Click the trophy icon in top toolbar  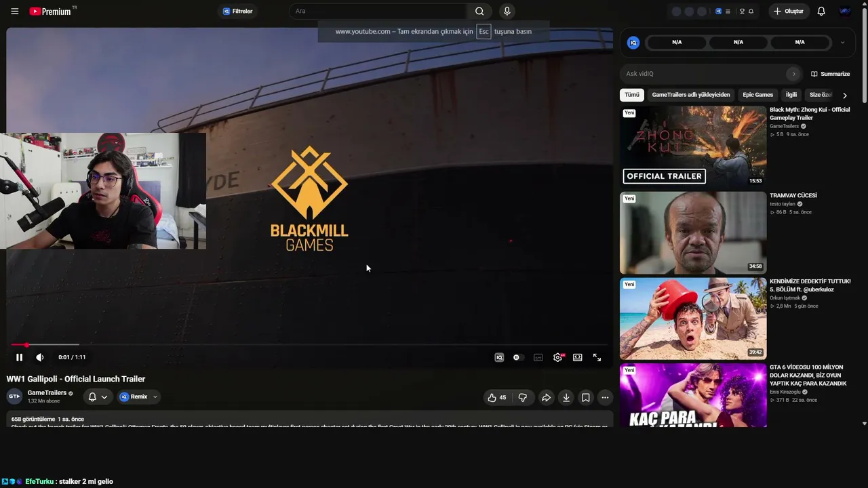point(742,12)
